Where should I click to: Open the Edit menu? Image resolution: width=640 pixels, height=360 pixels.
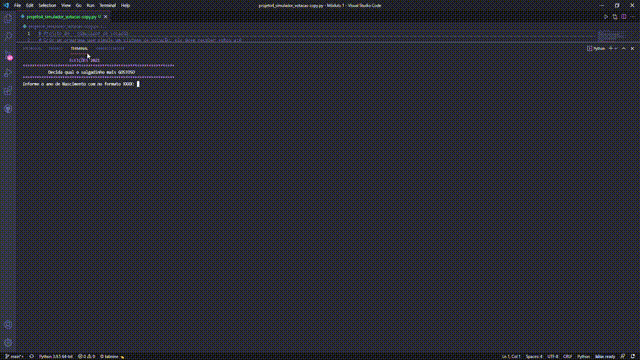[x=29, y=5]
